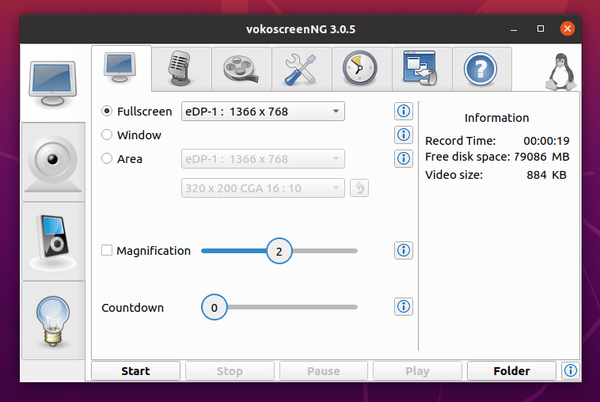This screenshot has height=402, width=600.
Task: Open the clock timer tab
Action: 362,69
